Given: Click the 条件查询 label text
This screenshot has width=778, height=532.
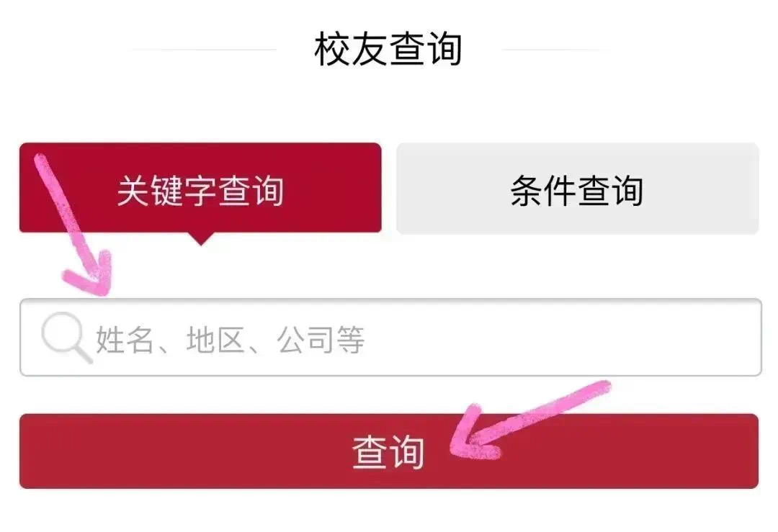Looking at the screenshot, I should pos(577,190).
